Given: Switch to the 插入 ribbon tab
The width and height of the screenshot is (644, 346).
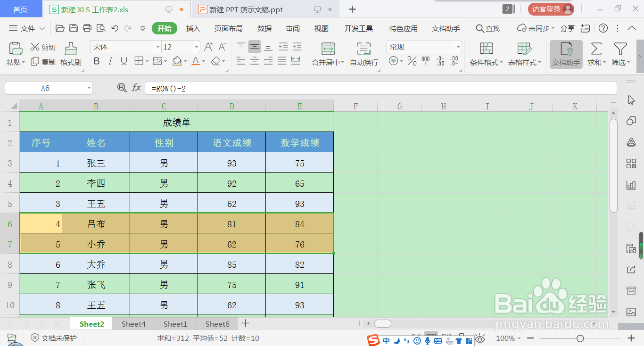Looking at the screenshot, I should [x=193, y=28].
